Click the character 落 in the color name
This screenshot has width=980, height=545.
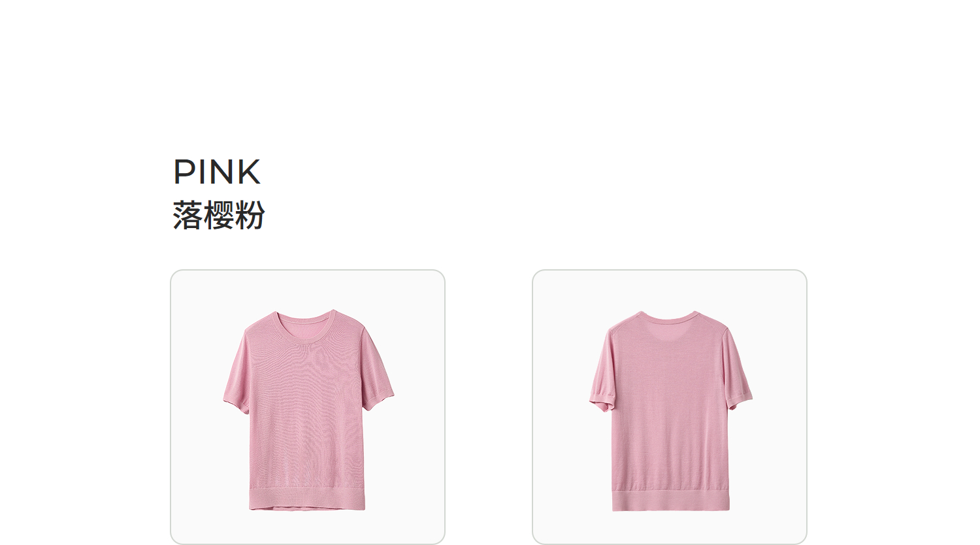188,215
